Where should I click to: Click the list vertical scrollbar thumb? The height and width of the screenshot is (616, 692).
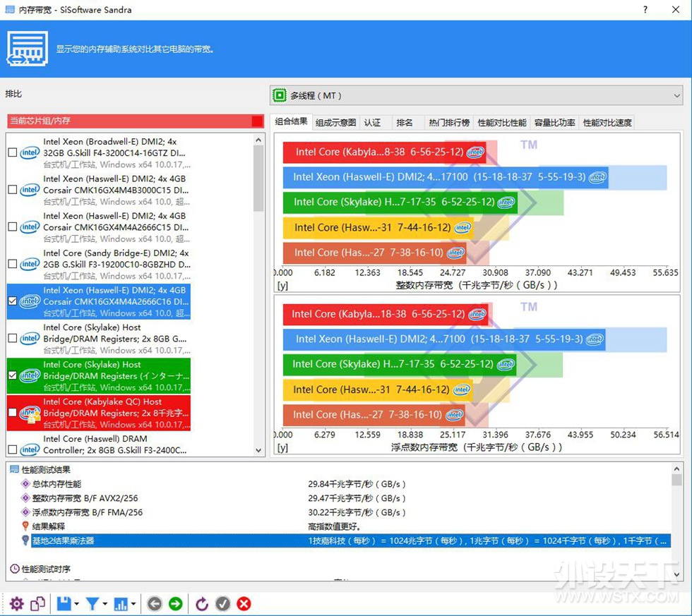(258, 179)
